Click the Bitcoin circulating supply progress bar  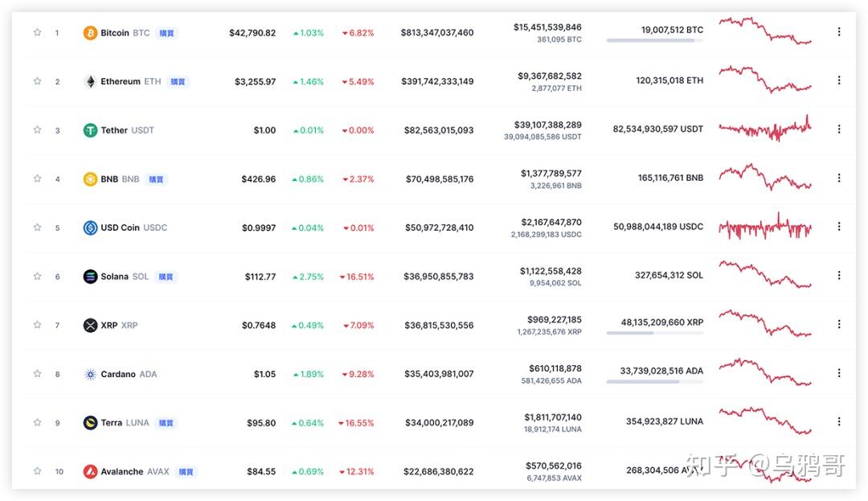(654, 40)
